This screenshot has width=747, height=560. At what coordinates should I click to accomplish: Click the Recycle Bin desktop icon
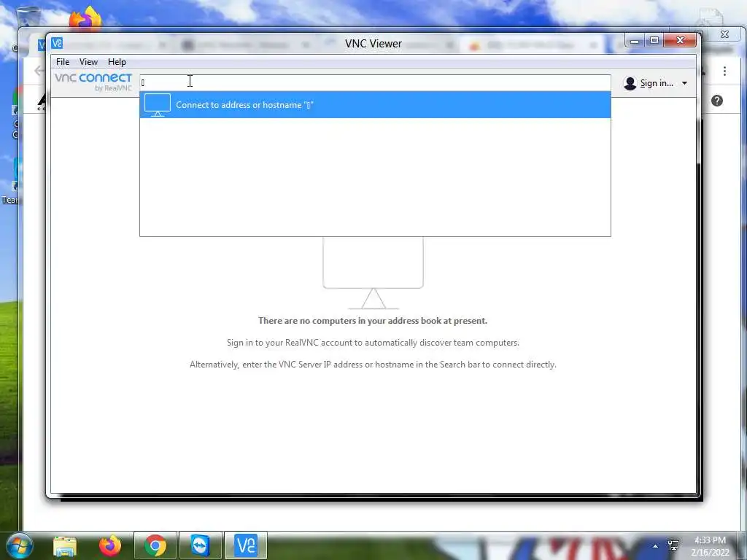coord(28,17)
